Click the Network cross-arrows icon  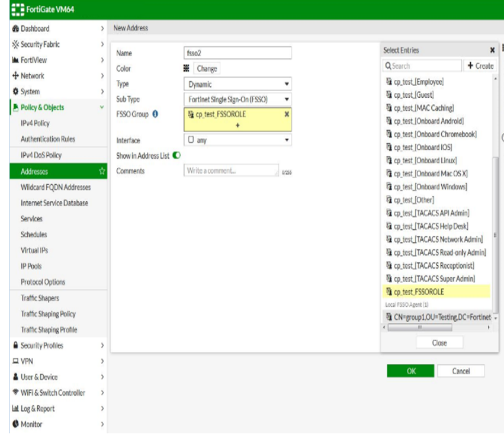point(15,76)
